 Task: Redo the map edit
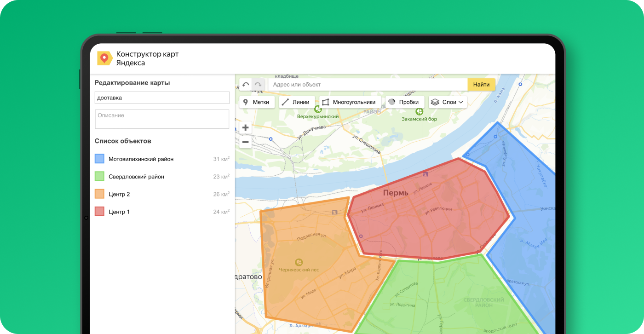pyautogui.click(x=258, y=85)
